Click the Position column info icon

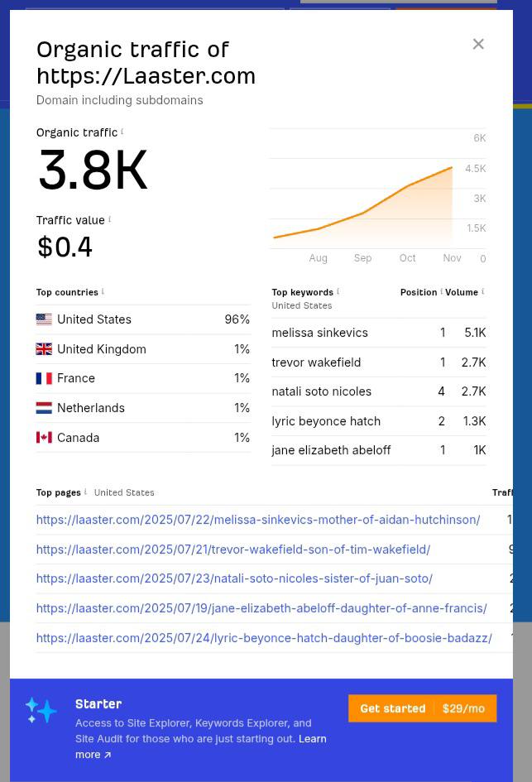click(x=441, y=291)
